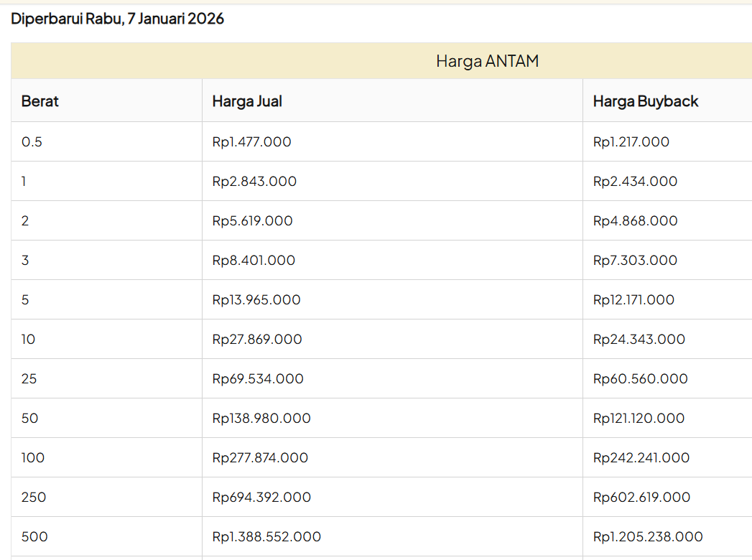Image resolution: width=752 pixels, height=560 pixels.
Task: Click the buyback price Rp242.241.000
Action: click(x=641, y=458)
